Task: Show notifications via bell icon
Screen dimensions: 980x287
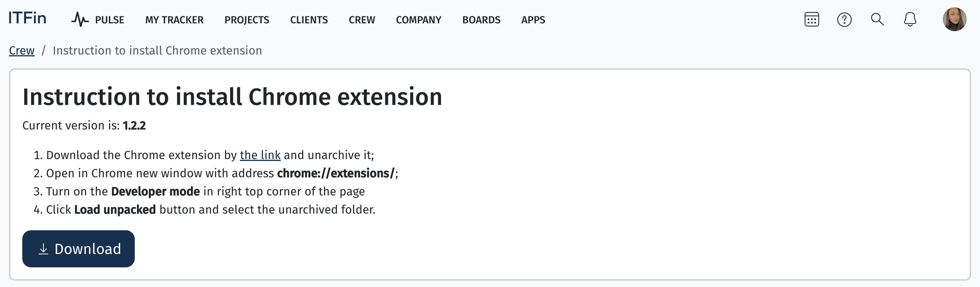Action: tap(910, 19)
